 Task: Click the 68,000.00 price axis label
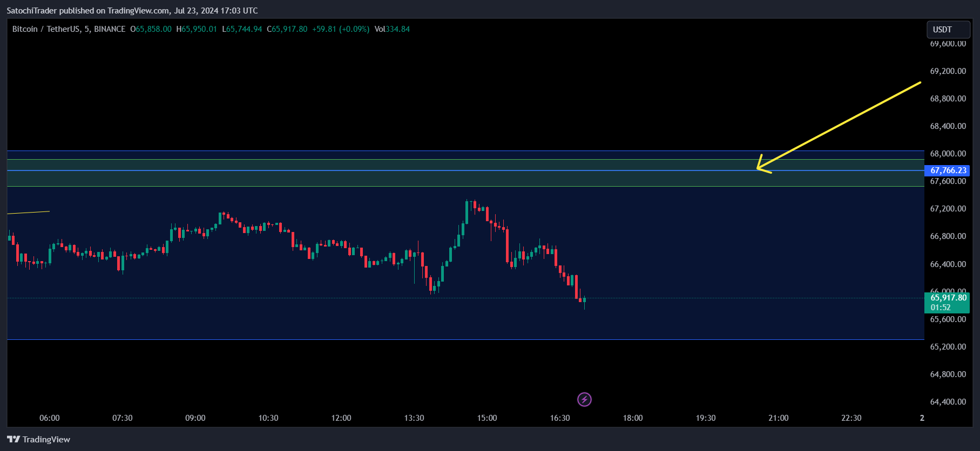(948, 154)
